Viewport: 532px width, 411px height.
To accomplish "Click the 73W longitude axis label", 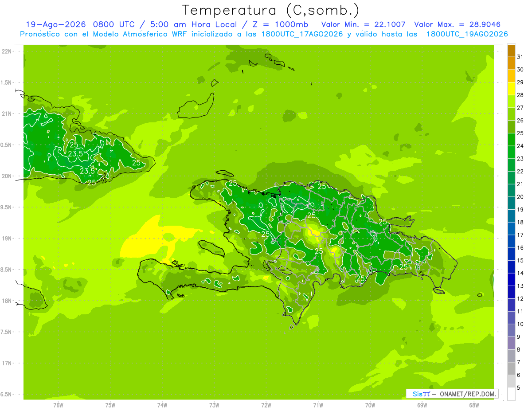I will [214, 405].
